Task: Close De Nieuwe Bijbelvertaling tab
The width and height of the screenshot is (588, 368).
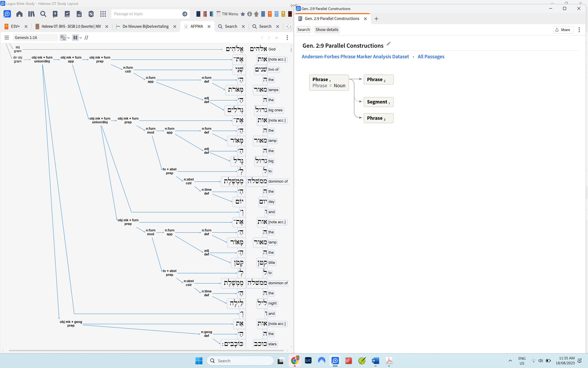Action: pos(175,26)
